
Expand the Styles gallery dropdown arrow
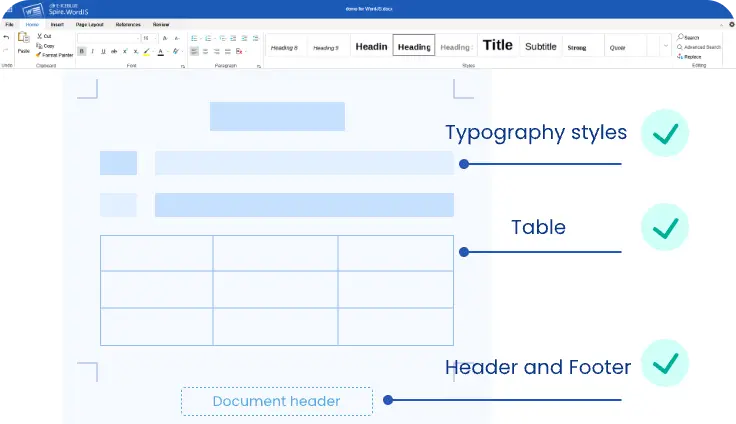[665, 46]
